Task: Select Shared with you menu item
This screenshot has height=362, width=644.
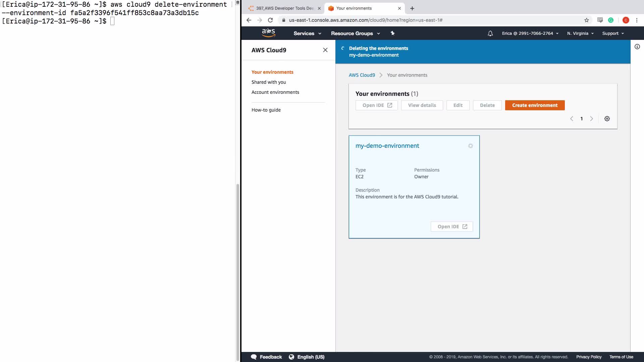Action: click(x=268, y=82)
